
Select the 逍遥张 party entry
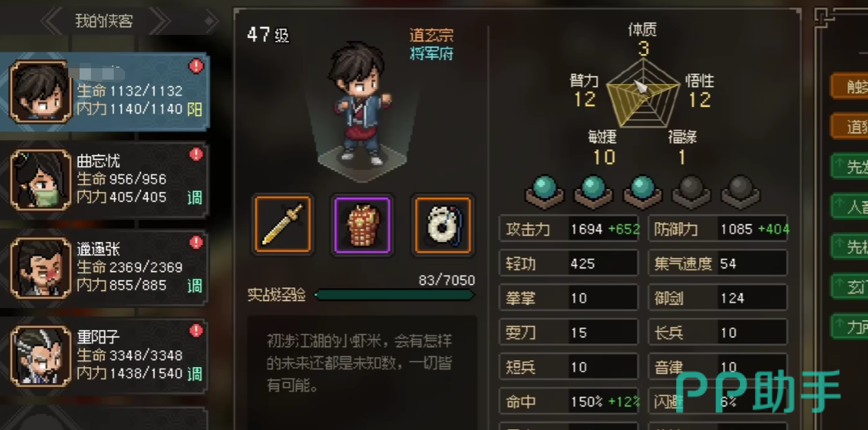point(105,268)
